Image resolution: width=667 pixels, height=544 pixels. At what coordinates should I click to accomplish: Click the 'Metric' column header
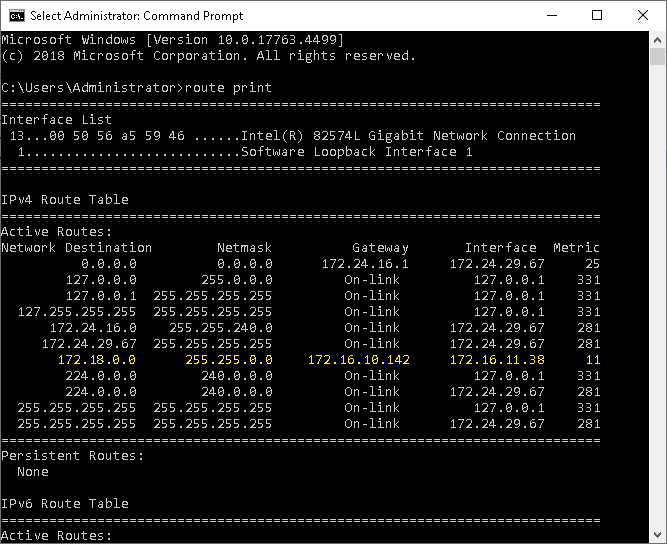tap(576, 248)
